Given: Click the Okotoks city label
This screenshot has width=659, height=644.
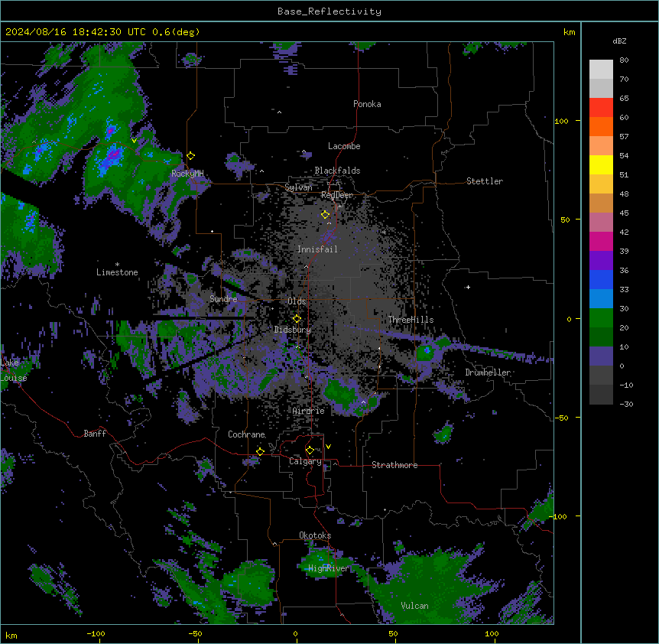Looking at the screenshot, I should [315, 535].
